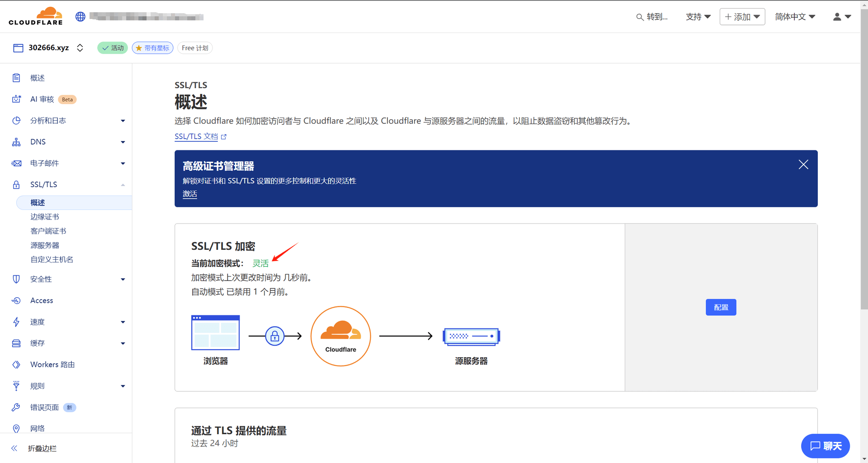Select the 速度 lightning bolt icon

coord(16,322)
